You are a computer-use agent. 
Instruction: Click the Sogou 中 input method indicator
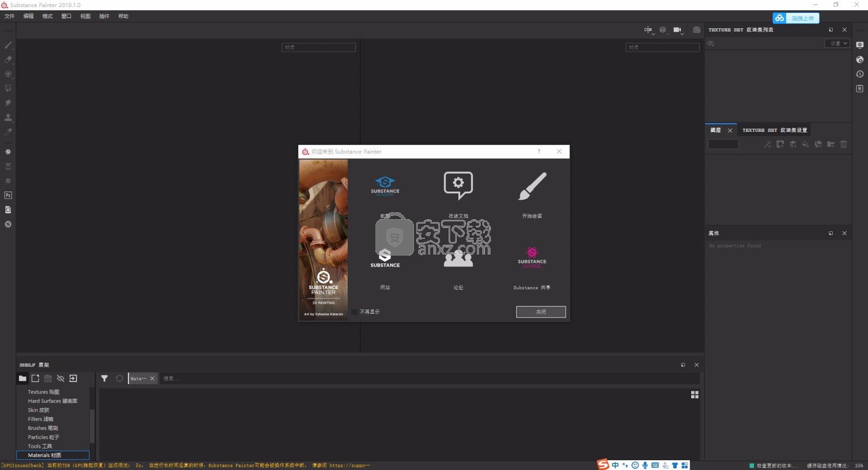[615, 465]
